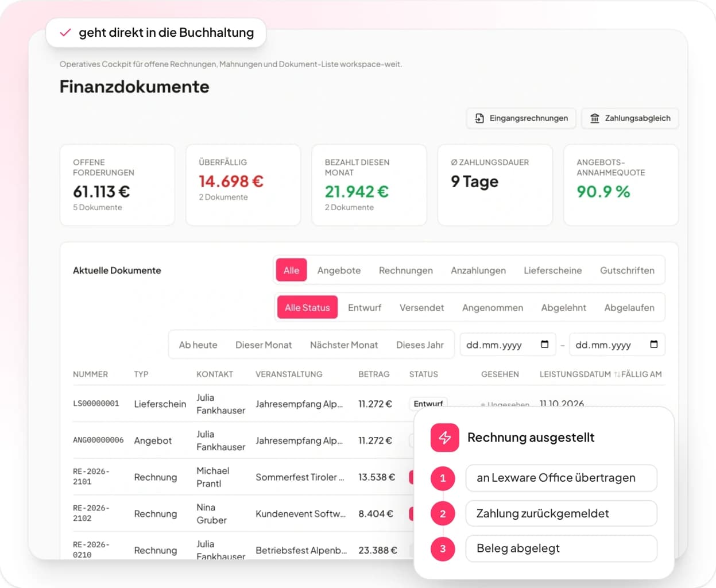Open calendar picker of first date field
Viewport: 716px width, 588px height.
pyautogui.click(x=545, y=345)
